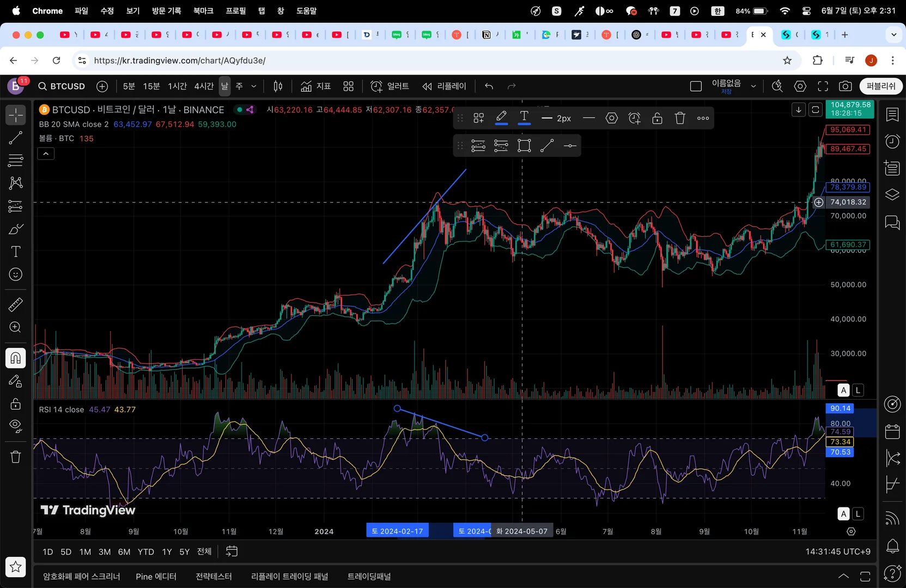Select the ruler measure tool
The height and width of the screenshot is (588, 906).
[16, 304]
